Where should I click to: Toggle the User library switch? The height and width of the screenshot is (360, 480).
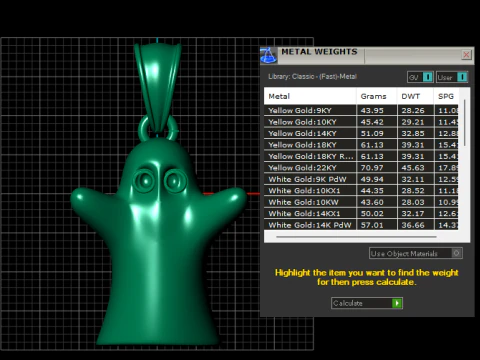click(452, 77)
